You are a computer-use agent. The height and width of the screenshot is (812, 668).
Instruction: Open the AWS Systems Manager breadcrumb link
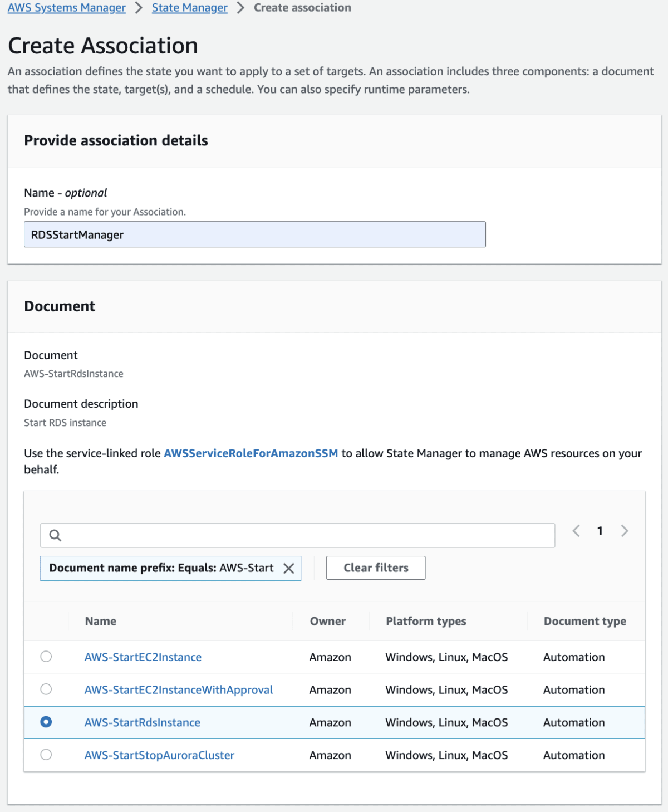pos(67,8)
